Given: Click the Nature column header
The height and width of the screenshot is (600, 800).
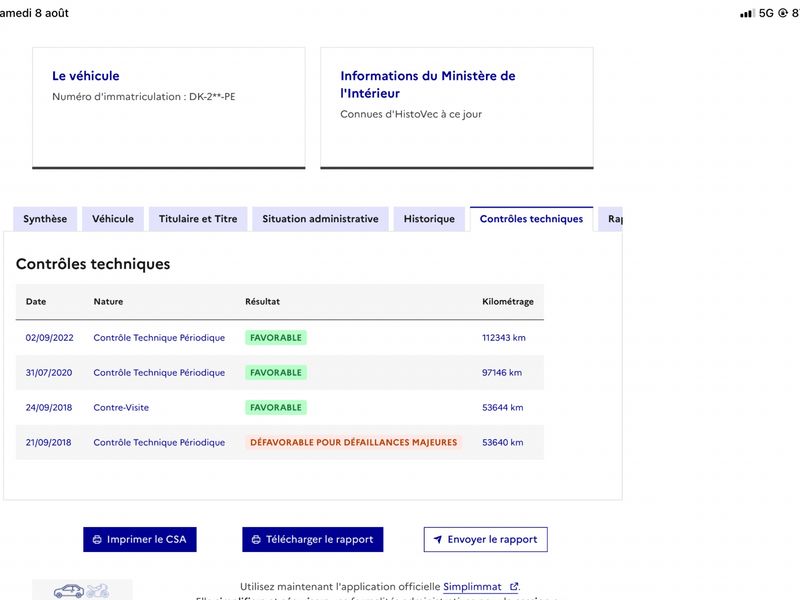Looking at the screenshot, I should [x=108, y=302].
